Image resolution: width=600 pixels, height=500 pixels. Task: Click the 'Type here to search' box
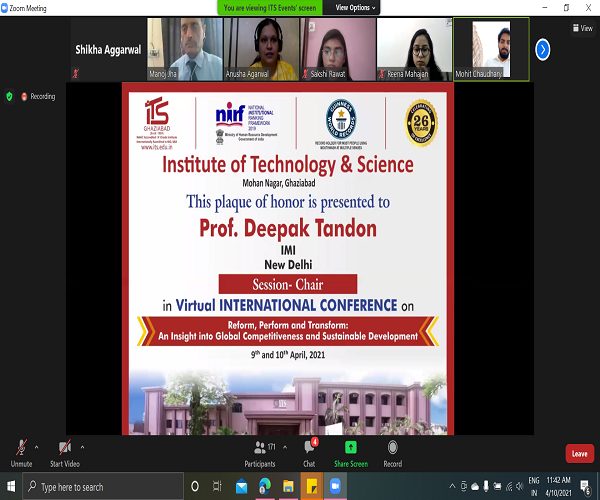[103, 487]
